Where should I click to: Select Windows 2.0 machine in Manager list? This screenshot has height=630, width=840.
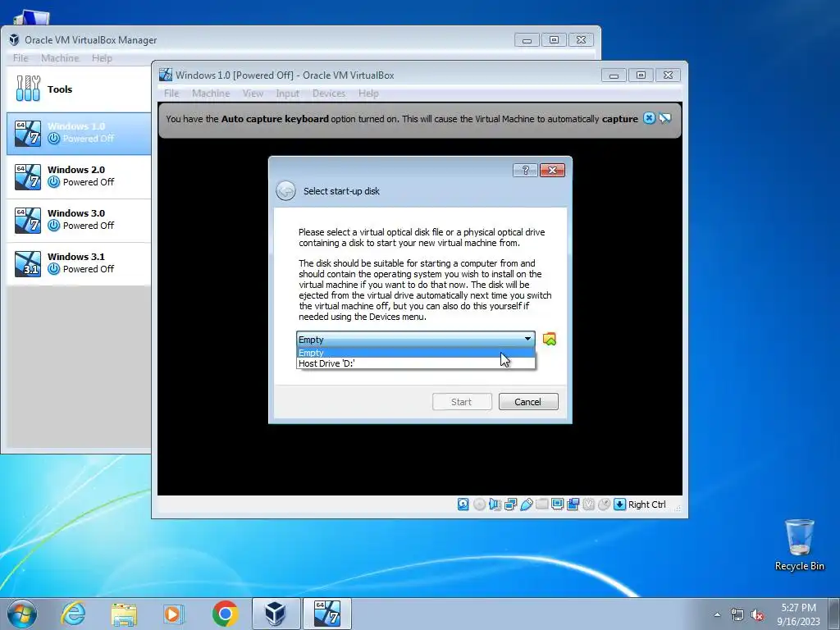[79, 176]
